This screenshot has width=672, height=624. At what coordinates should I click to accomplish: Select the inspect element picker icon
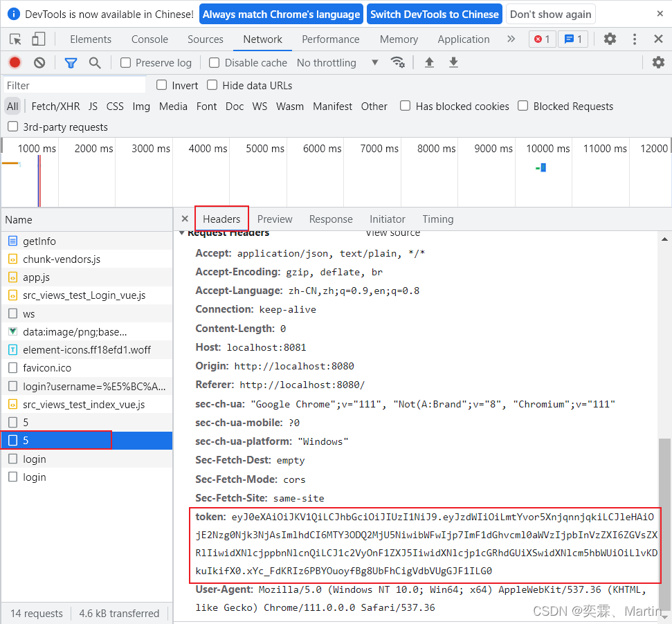coord(15,39)
